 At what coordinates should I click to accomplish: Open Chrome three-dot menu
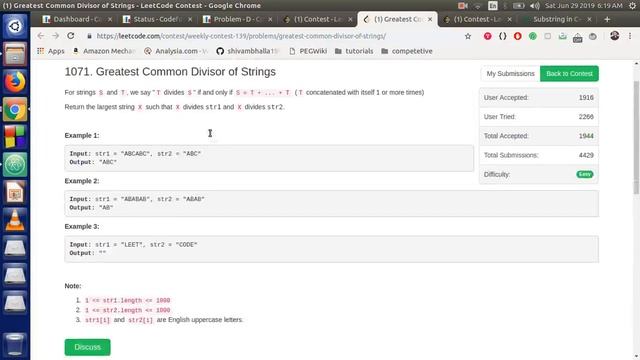(x=630, y=36)
